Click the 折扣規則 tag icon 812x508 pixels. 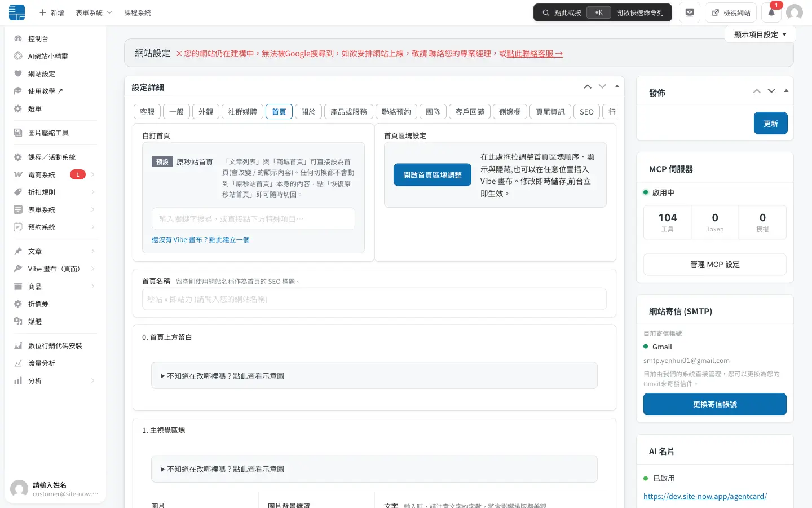18,192
